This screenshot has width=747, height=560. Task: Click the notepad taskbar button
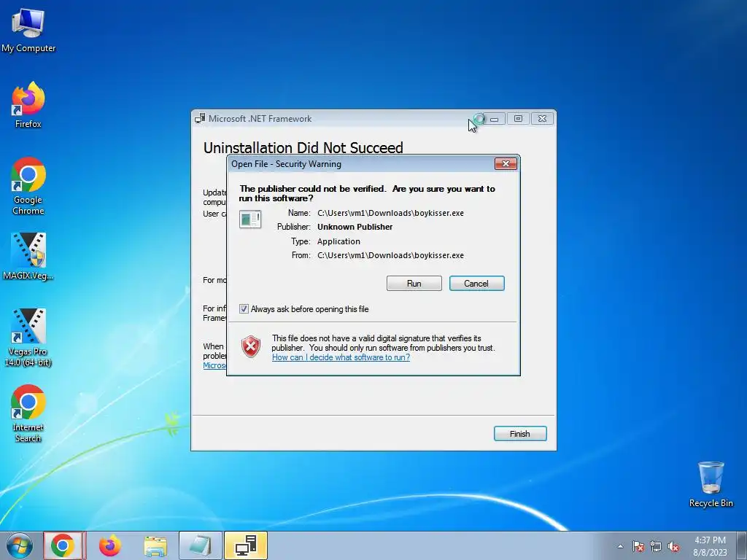(x=200, y=545)
